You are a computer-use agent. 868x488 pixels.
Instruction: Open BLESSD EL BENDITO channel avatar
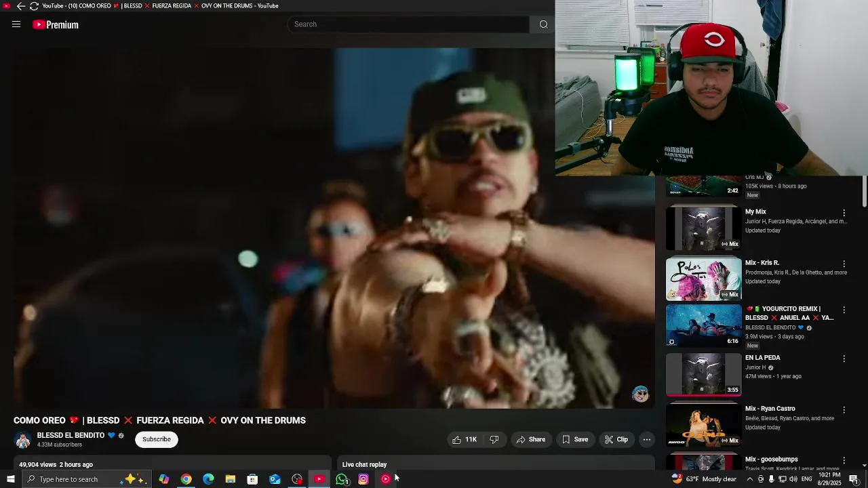tap(23, 440)
